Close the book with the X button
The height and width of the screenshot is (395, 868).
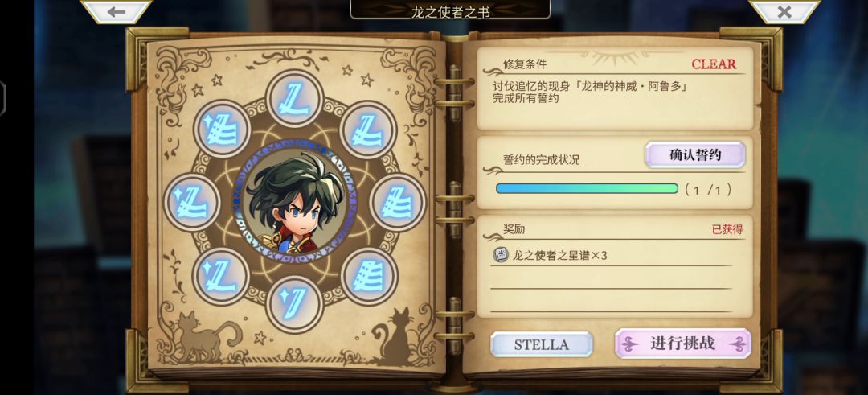point(784,11)
